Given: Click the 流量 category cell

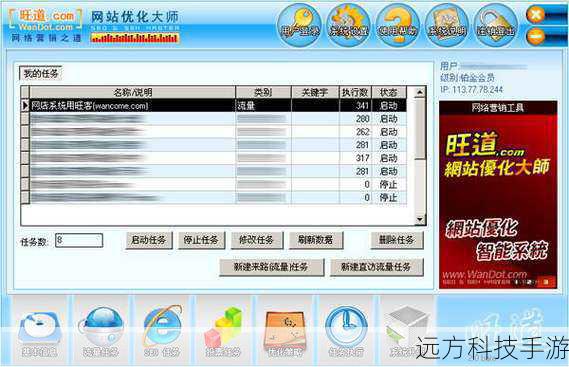Looking at the screenshot, I should (x=263, y=106).
